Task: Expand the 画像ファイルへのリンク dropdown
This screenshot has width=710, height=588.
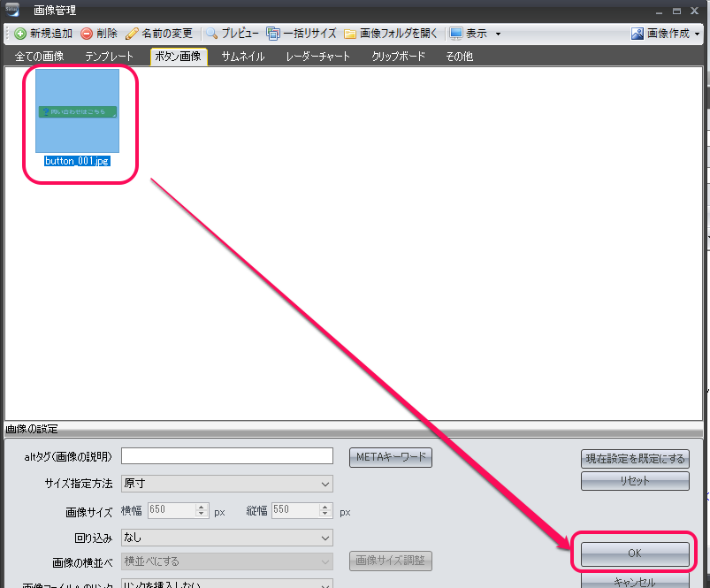Action: [226, 584]
